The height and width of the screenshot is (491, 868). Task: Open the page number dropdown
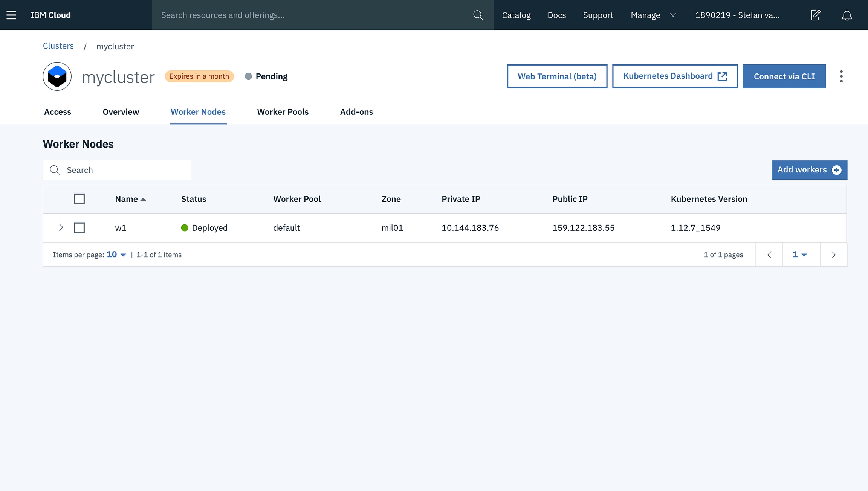coord(800,255)
